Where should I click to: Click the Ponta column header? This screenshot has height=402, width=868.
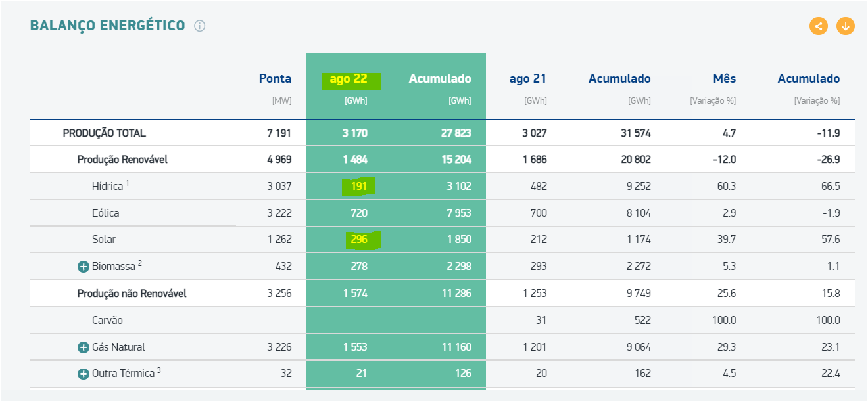click(x=275, y=79)
